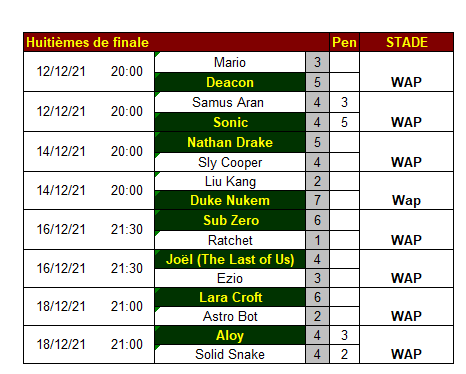Select the Pen column header

tap(344, 42)
